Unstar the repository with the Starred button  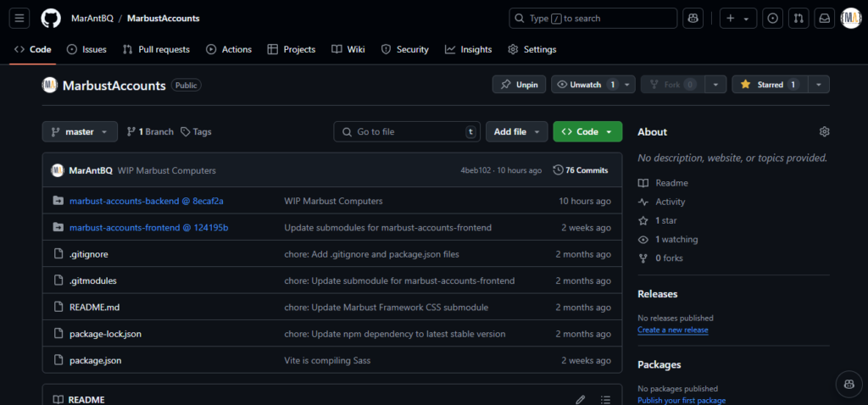770,85
